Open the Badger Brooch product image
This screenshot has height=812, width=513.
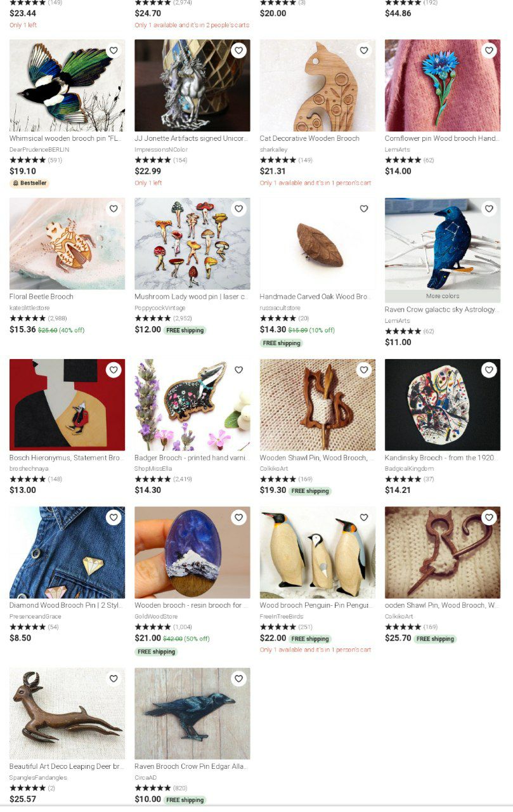[x=192, y=405]
